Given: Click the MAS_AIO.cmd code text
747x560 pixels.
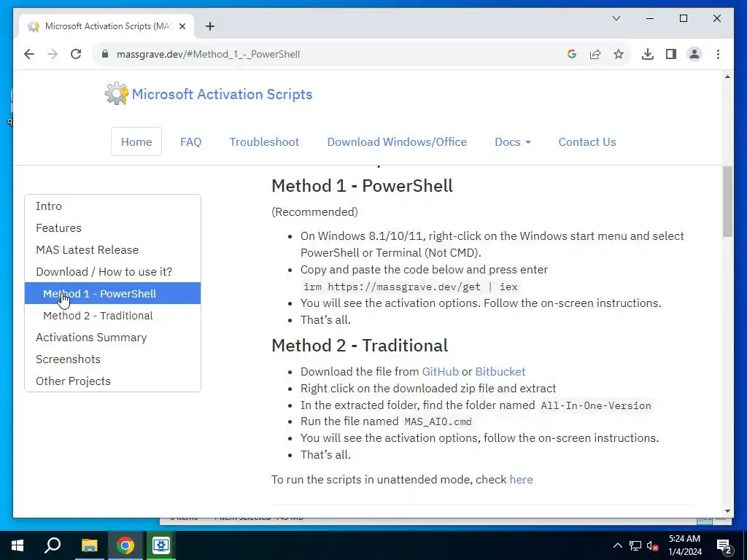Looking at the screenshot, I should point(438,421).
